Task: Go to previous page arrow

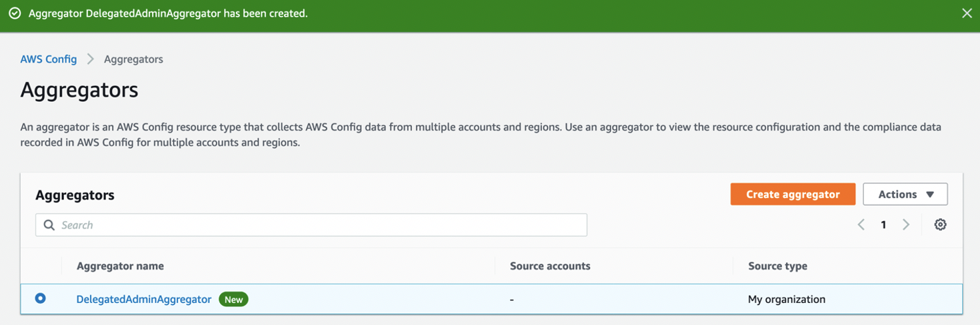Action: 861,224
